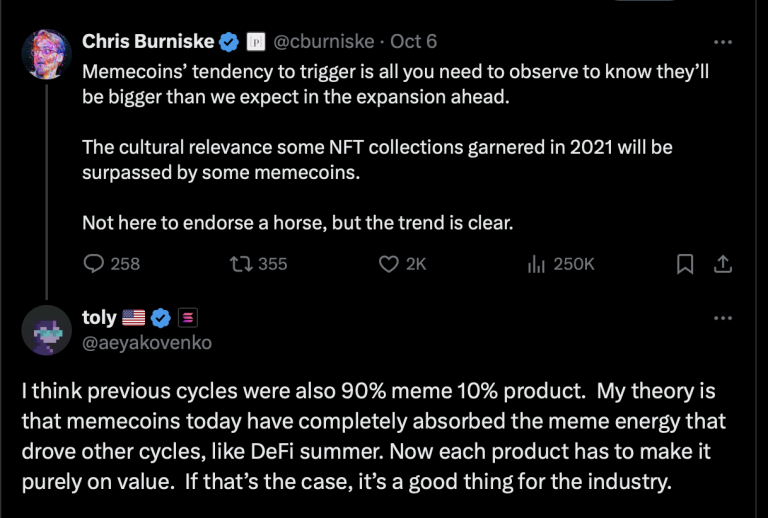Screen dimensions: 768x518
Task: Click the reply icon on Burniske's tweet
Action: click(x=94, y=264)
